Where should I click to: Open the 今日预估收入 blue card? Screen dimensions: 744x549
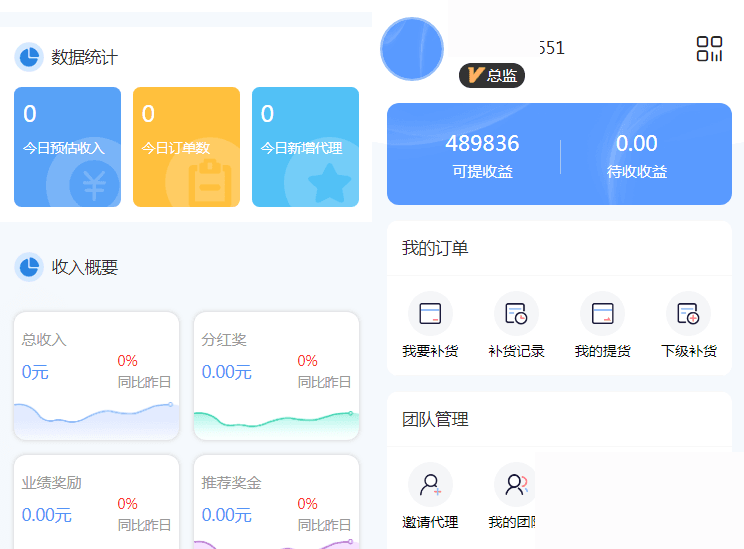coord(67,147)
